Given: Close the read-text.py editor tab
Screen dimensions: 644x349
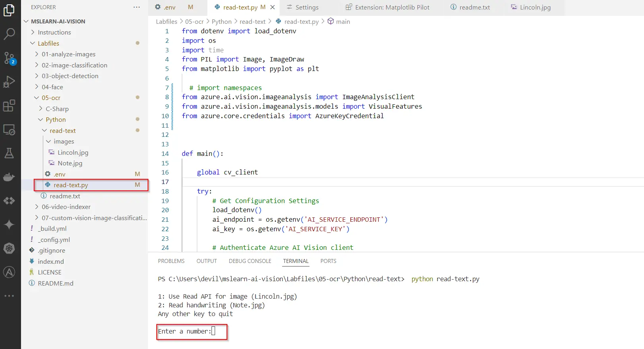Looking at the screenshot, I should (273, 7).
